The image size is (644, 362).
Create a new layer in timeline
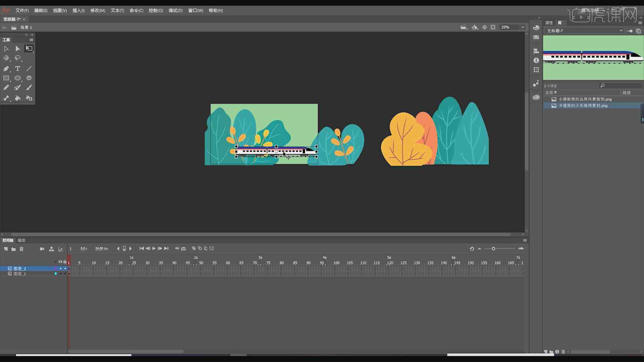tap(6, 249)
